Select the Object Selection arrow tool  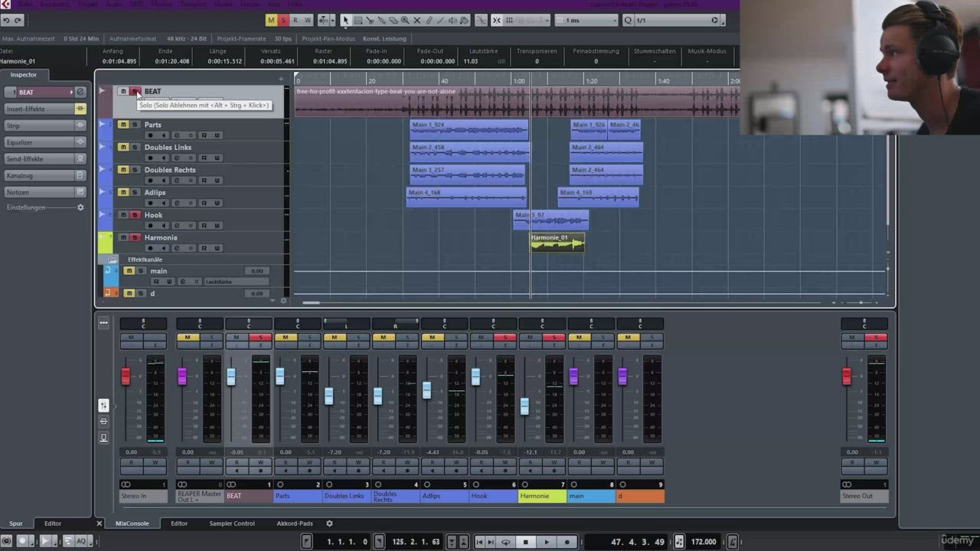345,20
